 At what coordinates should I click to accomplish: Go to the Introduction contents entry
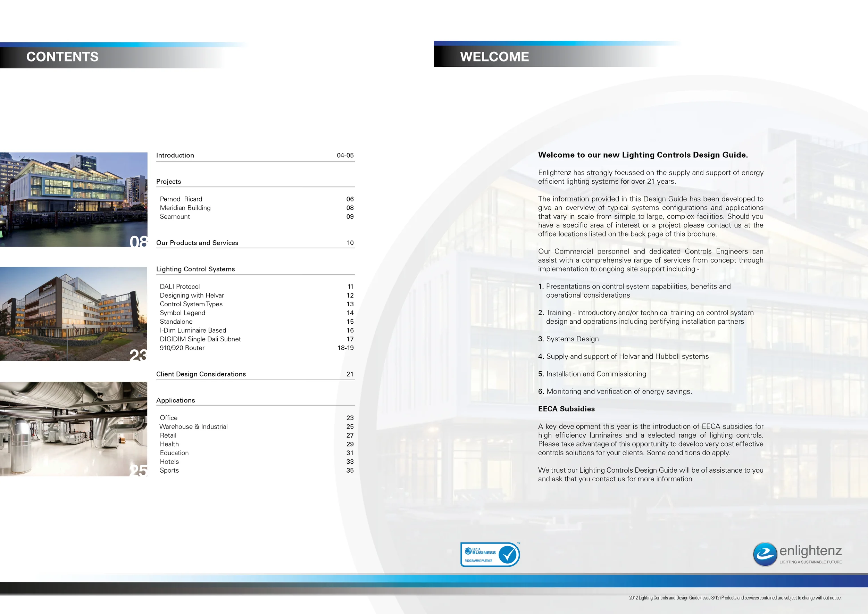coord(175,155)
